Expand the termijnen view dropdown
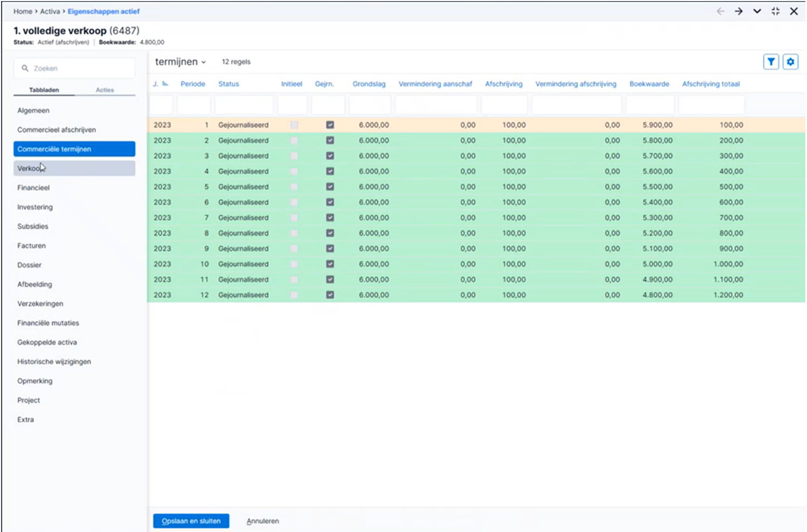807x532 pixels. pos(181,62)
